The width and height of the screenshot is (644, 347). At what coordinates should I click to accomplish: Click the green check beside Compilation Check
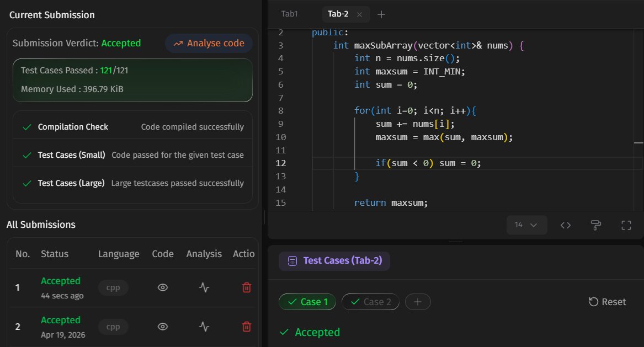pyautogui.click(x=27, y=127)
